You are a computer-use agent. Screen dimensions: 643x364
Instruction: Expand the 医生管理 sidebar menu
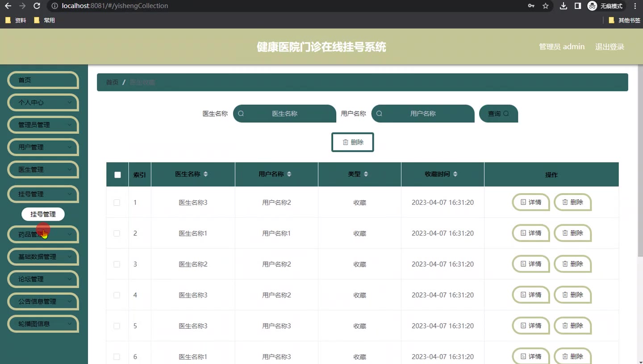(x=43, y=170)
